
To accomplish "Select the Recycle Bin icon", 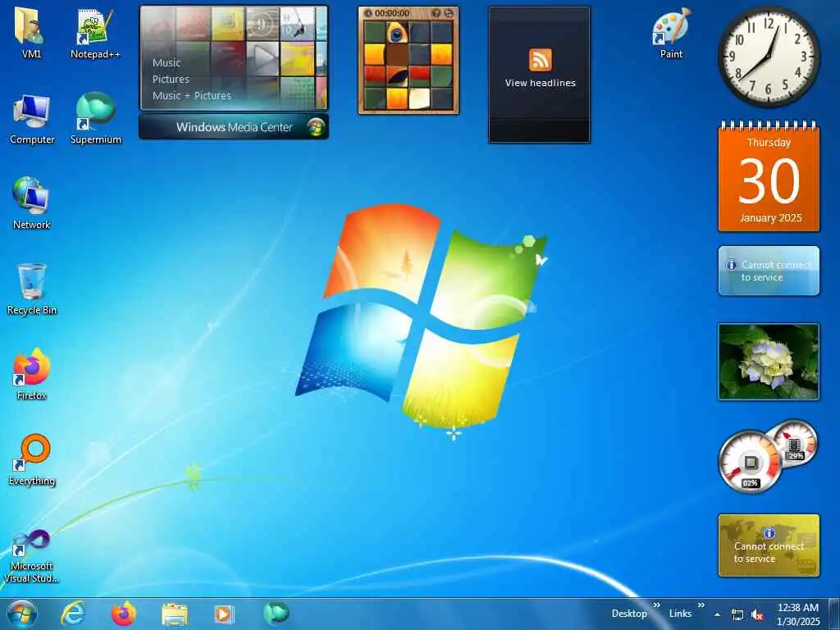I will [32, 288].
